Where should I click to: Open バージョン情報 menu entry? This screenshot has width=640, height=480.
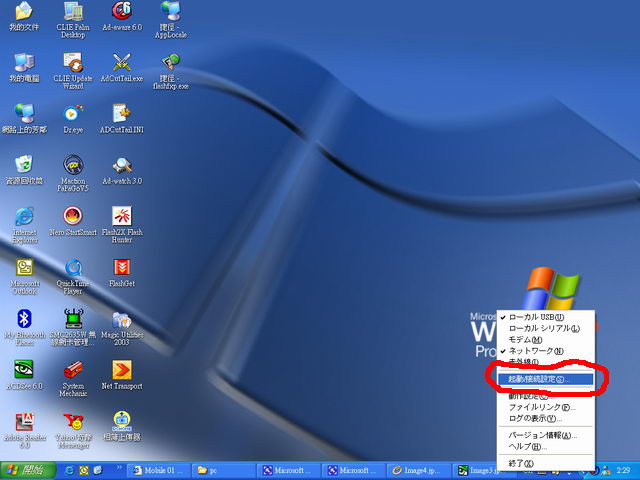click(x=545, y=435)
